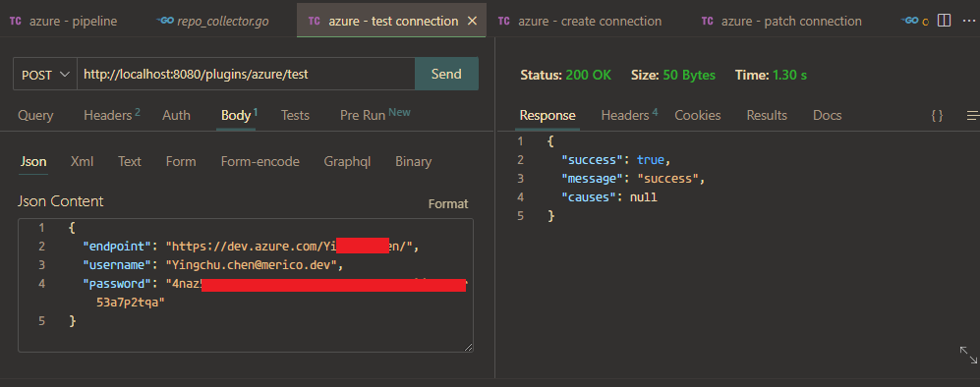Select the Body tab

point(240,116)
